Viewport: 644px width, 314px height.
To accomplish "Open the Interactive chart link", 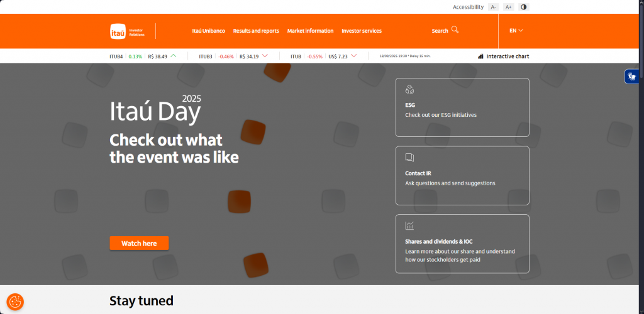I will 504,57.
